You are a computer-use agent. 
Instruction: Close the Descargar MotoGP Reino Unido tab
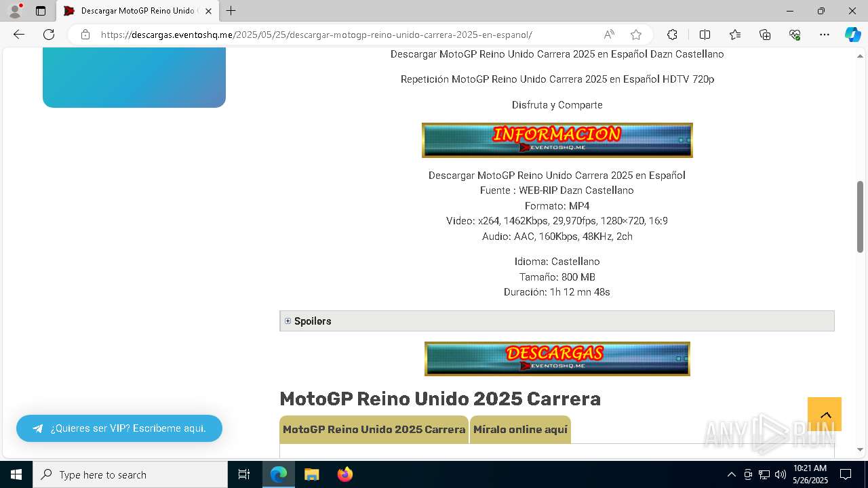[x=208, y=11]
